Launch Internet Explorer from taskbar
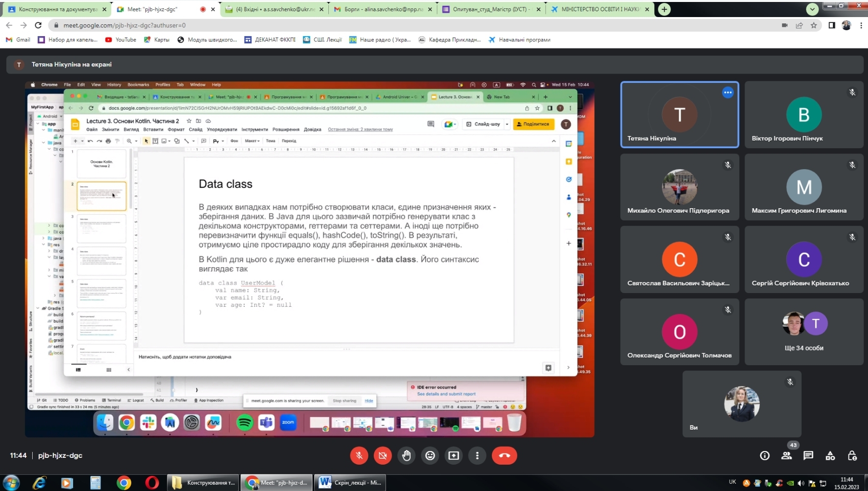 point(39,482)
